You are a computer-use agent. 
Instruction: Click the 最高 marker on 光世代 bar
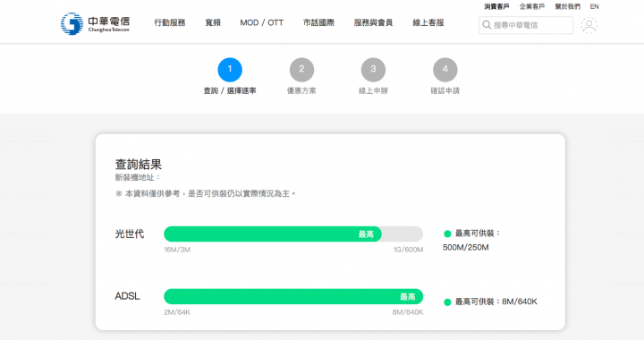366,234
